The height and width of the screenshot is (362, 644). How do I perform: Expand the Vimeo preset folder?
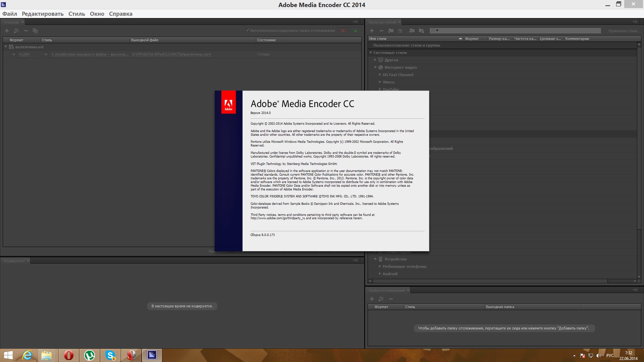(x=380, y=82)
